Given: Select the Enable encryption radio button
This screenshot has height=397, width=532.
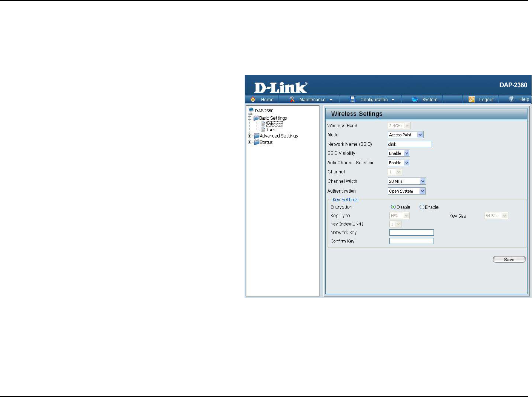Looking at the screenshot, I should point(422,207).
